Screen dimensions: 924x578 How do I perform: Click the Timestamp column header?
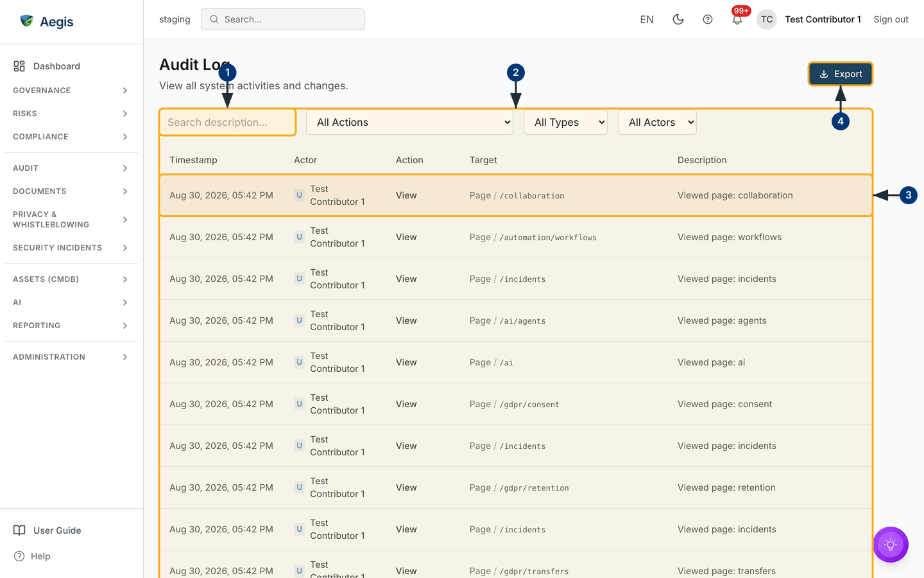[x=193, y=160]
